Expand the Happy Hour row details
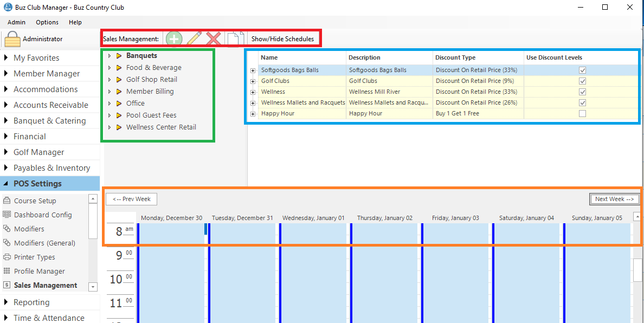This screenshot has width=644, height=323. pos(253,114)
